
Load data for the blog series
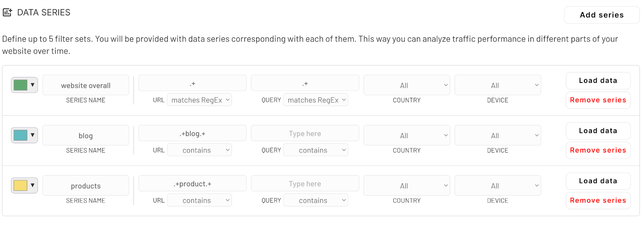click(x=598, y=131)
